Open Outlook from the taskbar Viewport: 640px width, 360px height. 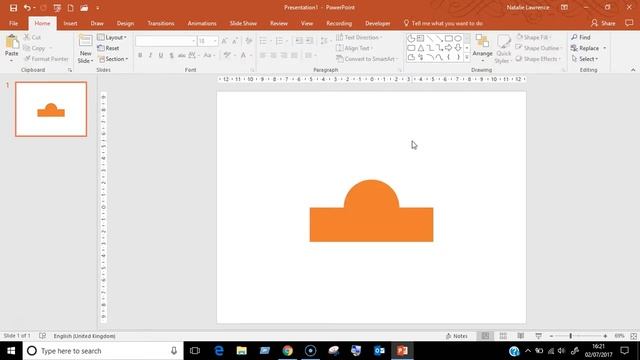[379, 351]
